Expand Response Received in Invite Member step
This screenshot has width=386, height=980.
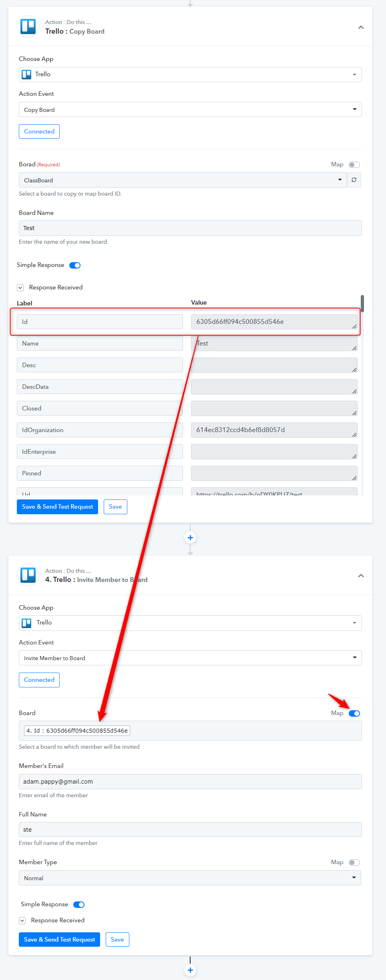tap(22, 921)
